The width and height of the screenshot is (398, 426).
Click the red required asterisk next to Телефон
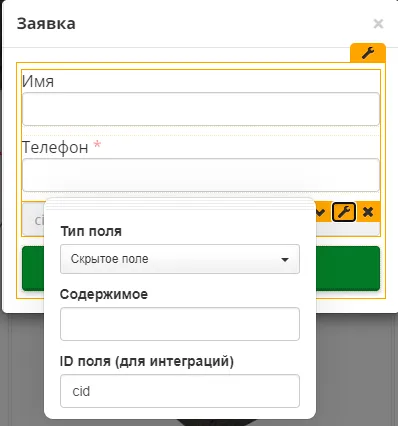tap(97, 145)
